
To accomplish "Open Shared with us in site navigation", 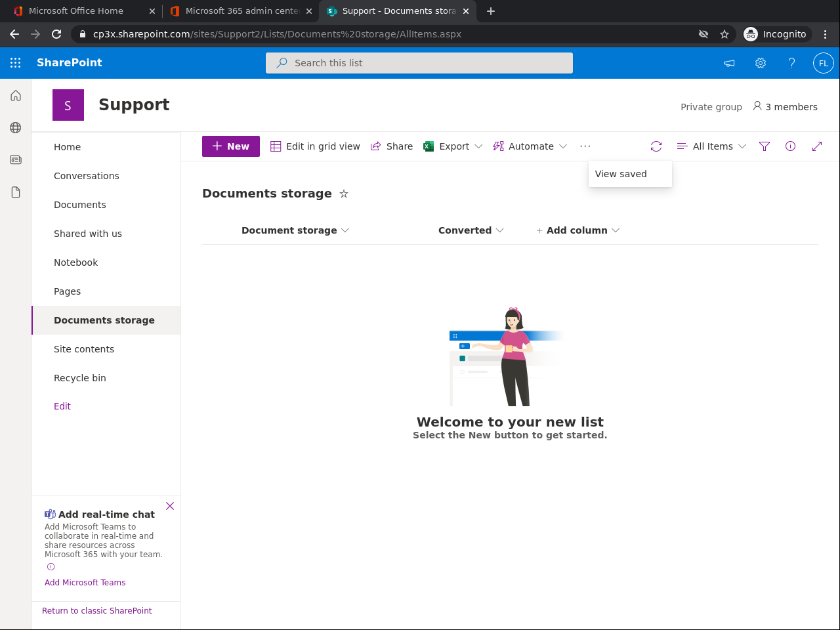I will click(x=88, y=234).
